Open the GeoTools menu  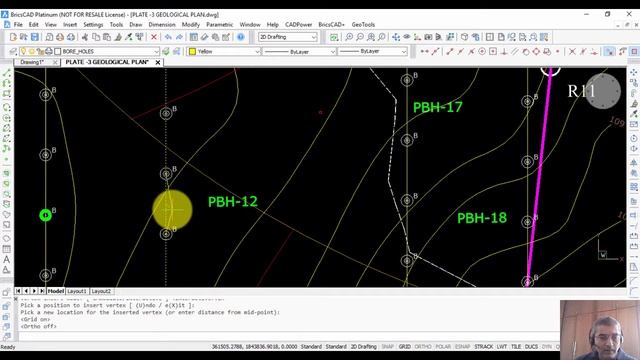point(363,24)
